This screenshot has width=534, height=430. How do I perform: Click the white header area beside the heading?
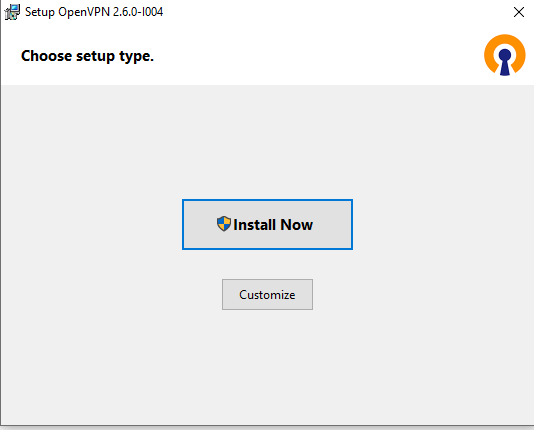tap(317, 56)
